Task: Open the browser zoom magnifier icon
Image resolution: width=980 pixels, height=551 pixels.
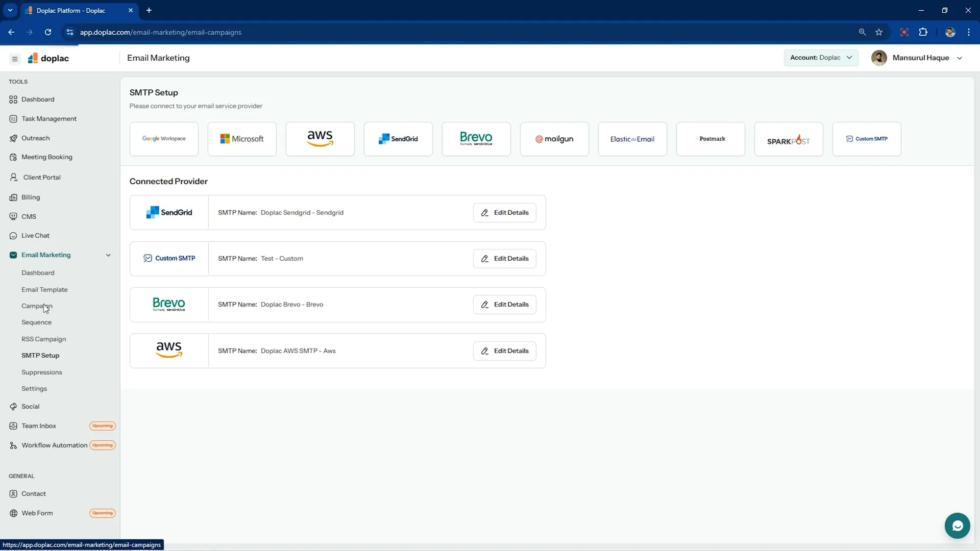Action: (862, 32)
